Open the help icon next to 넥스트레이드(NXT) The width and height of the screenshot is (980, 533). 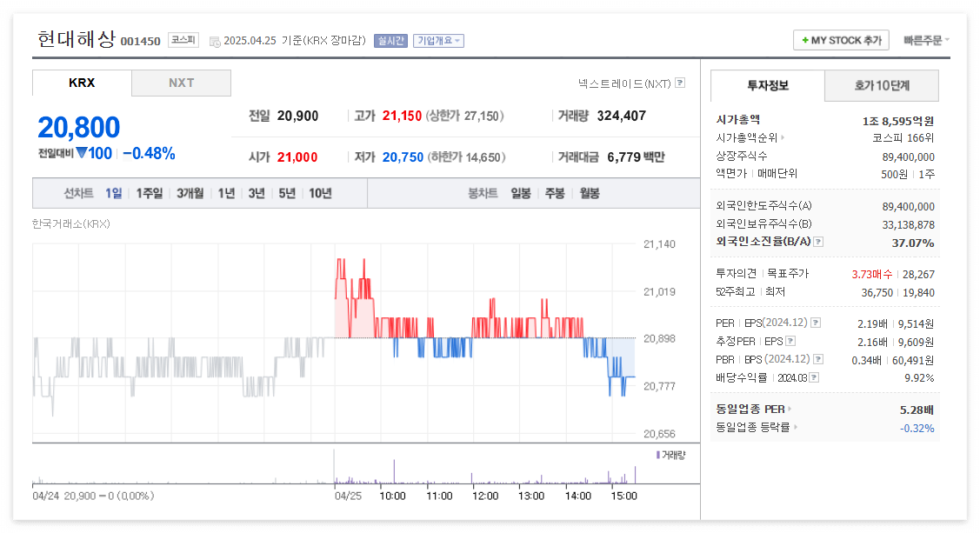(681, 82)
